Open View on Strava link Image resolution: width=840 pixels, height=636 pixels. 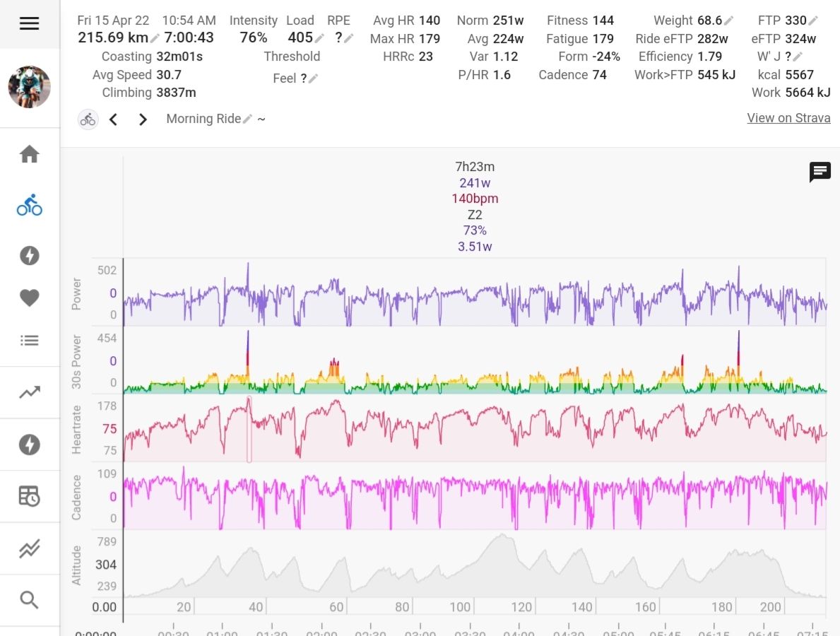[x=788, y=118]
